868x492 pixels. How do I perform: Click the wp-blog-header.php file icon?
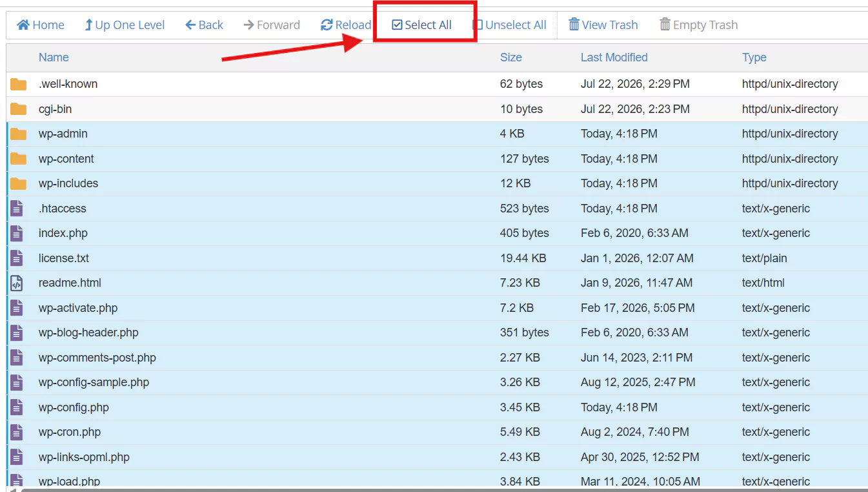tap(17, 333)
